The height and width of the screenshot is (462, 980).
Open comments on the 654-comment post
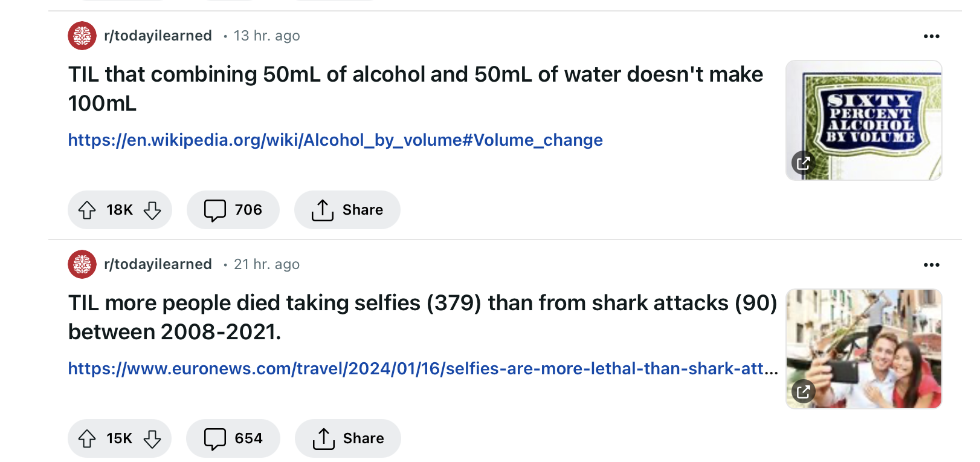pyautogui.click(x=233, y=438)
